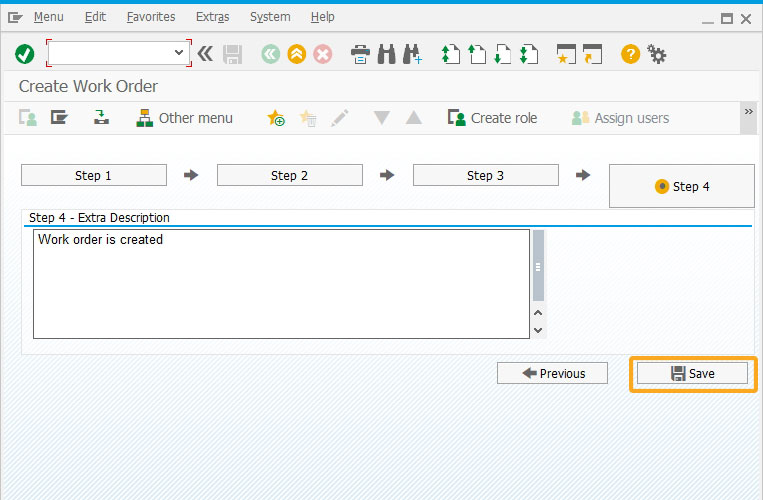Viewport: 763px width, 500px height.
Task: Click the SAP menu icon
Action: (59, 118)
